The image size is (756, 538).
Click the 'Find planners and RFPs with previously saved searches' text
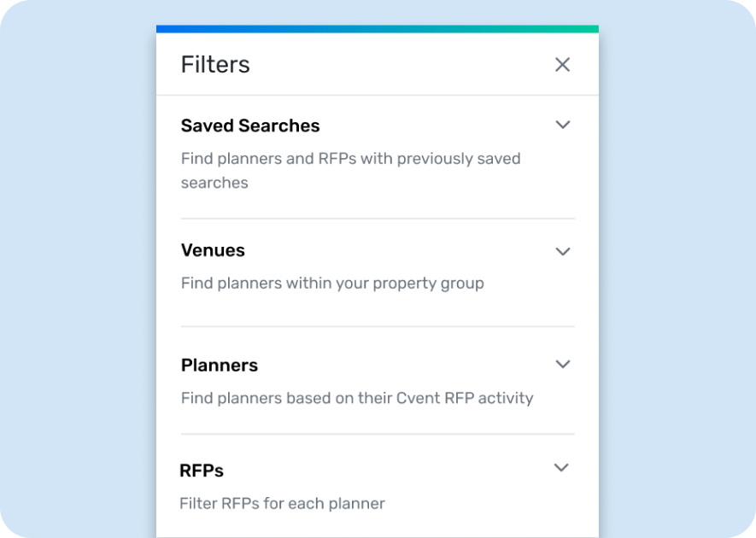click(350, 171)
